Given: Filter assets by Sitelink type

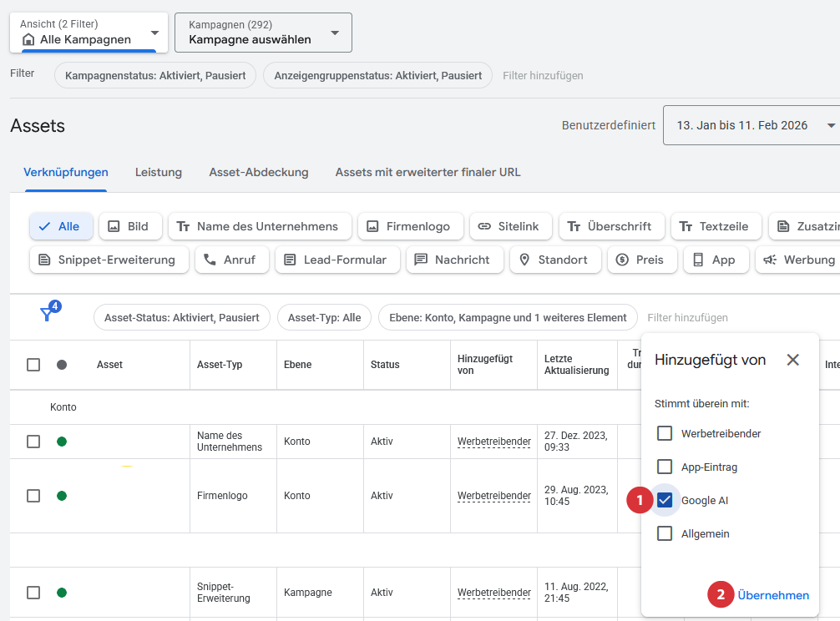Looking at the screenshot, I should pos(510,226).
